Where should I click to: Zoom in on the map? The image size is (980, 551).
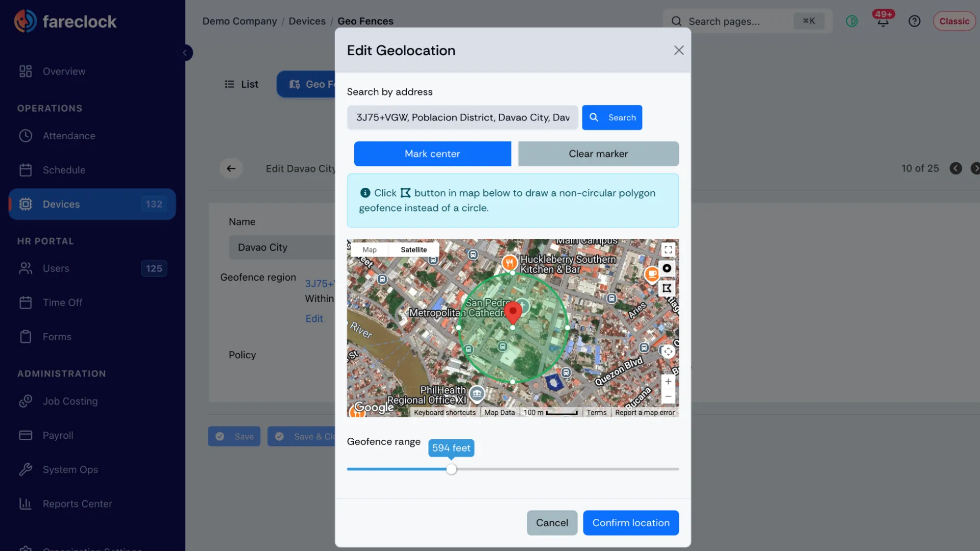tap(668, 382)
